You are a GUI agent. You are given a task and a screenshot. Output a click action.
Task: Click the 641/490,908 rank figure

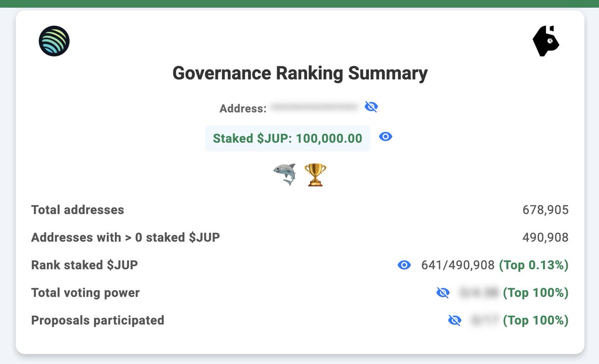click(x=456, y=265)
